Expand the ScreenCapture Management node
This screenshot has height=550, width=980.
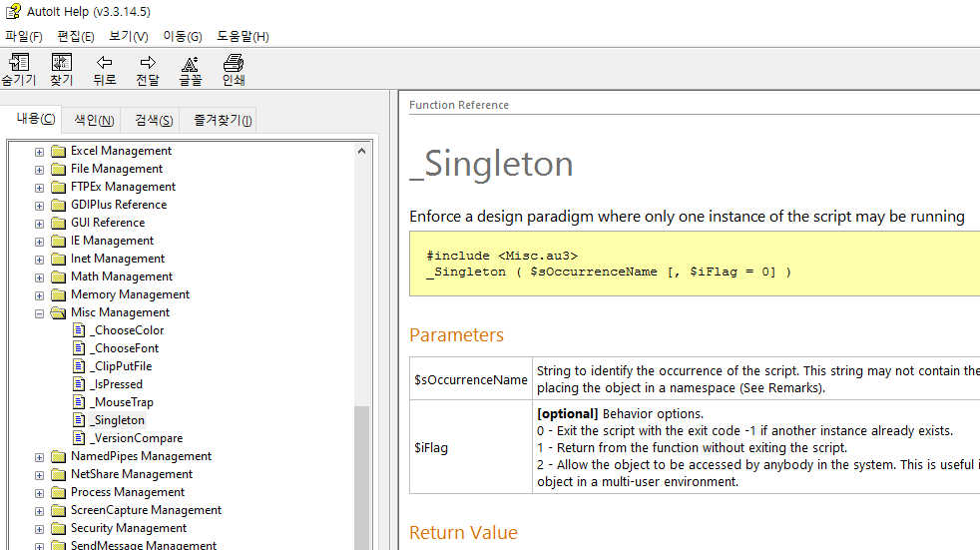[39, 511]
